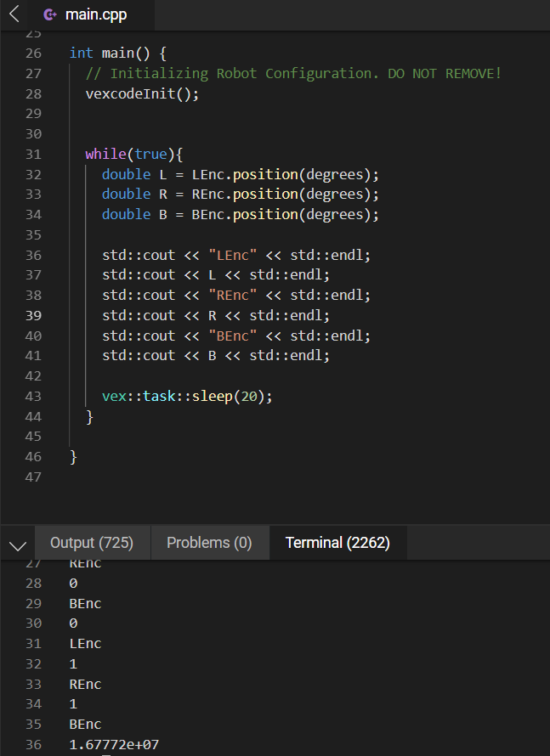
Task: Select the Terminal (2262) tab
Action: 337,543
